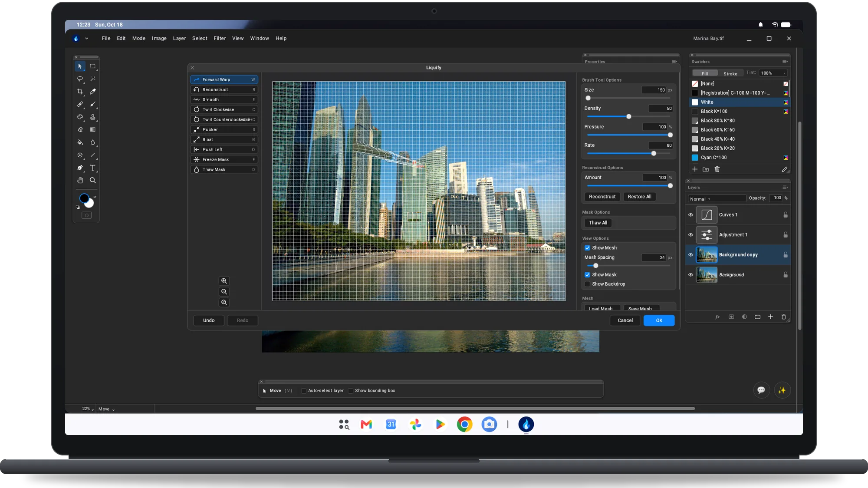Image resolution: width=868 pixels, height=488 pixels.
Task: Click the Liquify zoom-out magnifier
Action: pyautogui.click(x=224, y=292)
